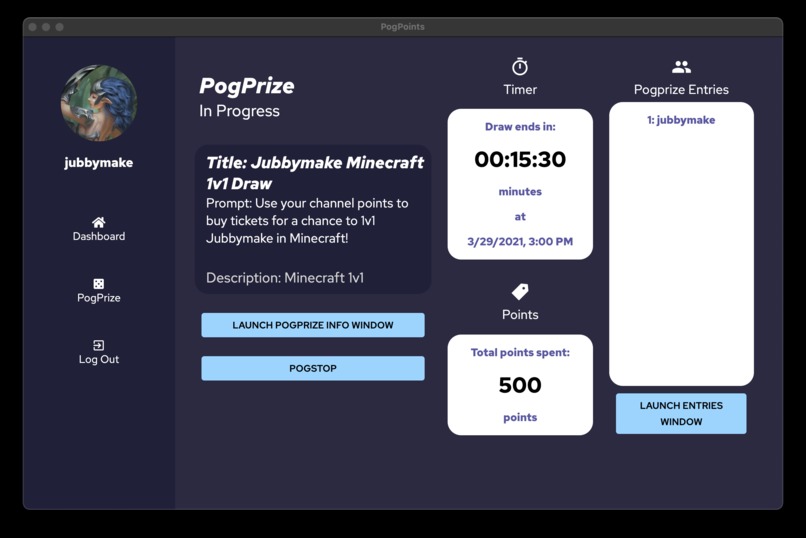Open the PogPrize menu label
This screenshot has width=806, height=538.
99,298
